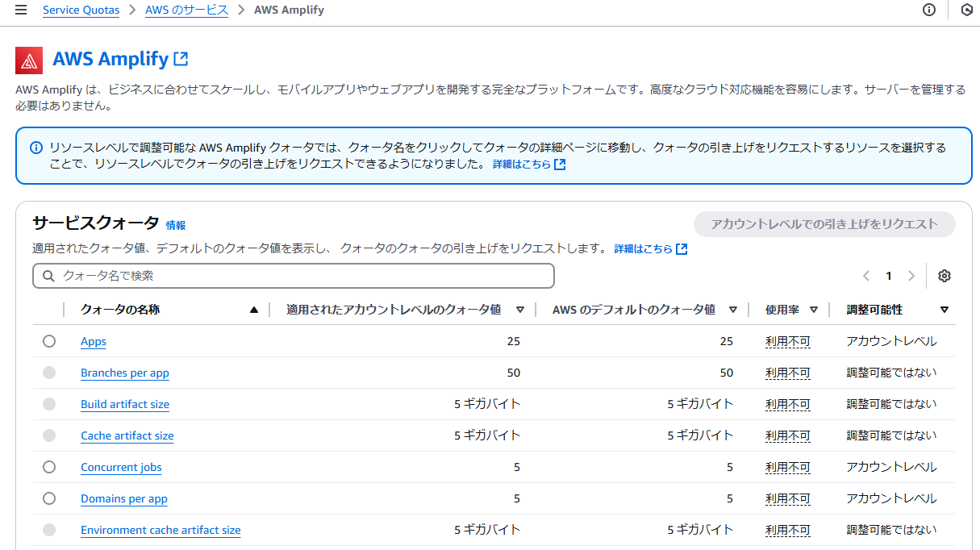The image size is (980, 550).
Task: Click 利用不可 in the Apps row
Action: pos(788,341)
